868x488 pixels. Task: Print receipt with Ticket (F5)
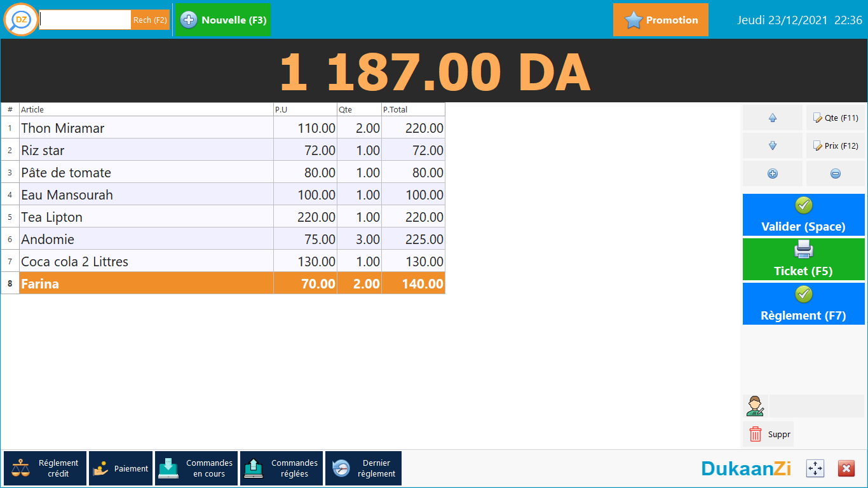(x=803, y=259)
